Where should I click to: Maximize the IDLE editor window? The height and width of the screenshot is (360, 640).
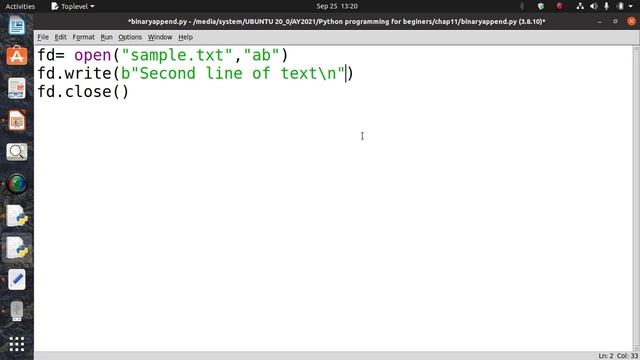point(616,21)
